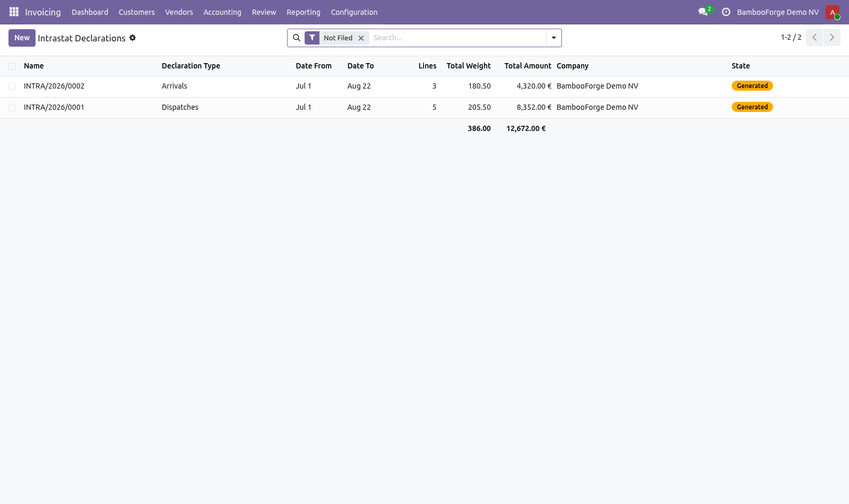The width and height of the screenshot is (849, 504).
Task: Click the company cell in the Dispatches row
Action: point(597,107)
